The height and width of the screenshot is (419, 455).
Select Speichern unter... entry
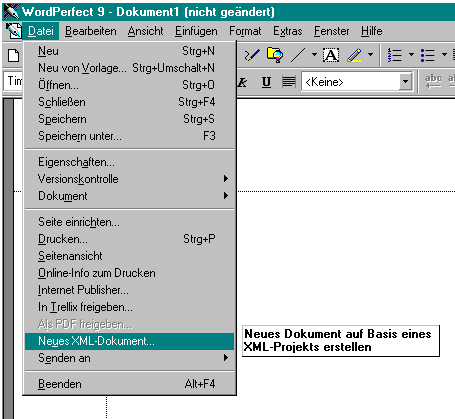point(129,136)
